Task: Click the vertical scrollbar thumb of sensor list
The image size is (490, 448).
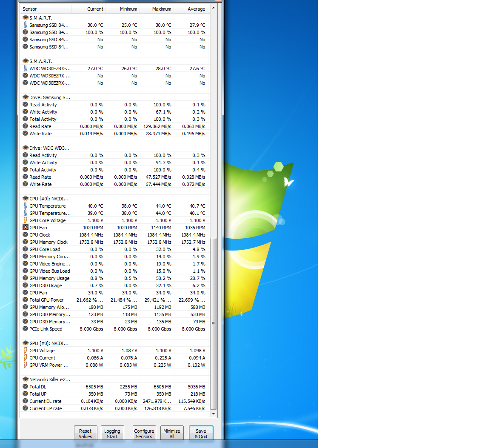Action: tap(214, 324)
